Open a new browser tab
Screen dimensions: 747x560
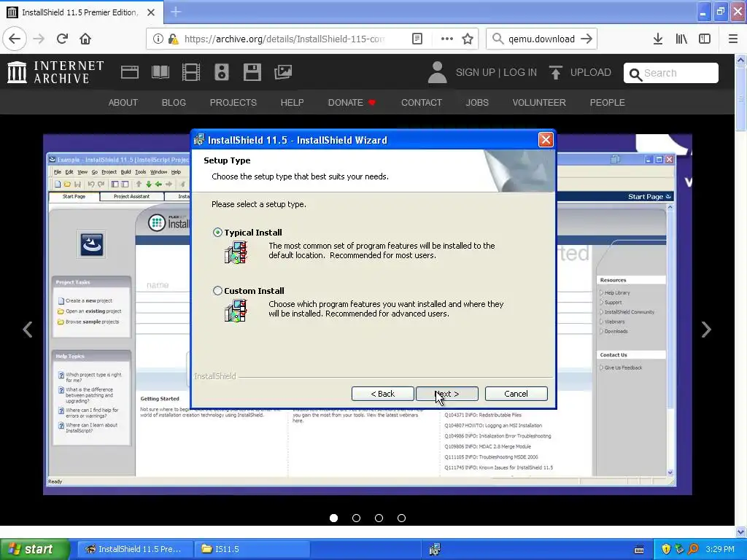tap(176, 12)
